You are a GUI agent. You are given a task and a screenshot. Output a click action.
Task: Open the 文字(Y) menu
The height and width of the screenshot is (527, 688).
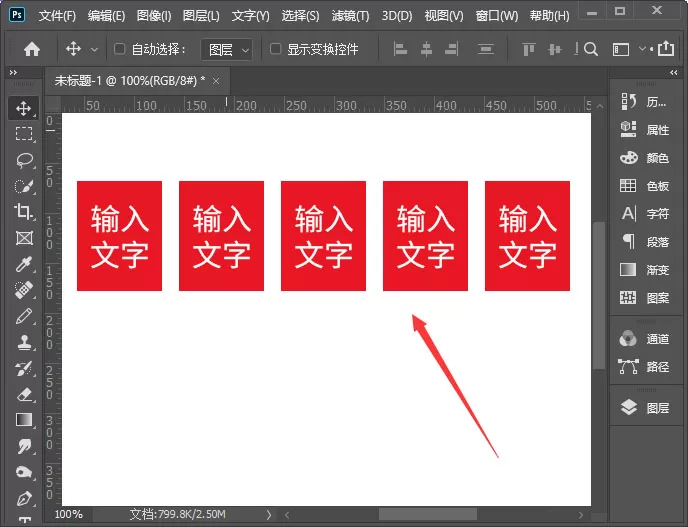(251, 16)
